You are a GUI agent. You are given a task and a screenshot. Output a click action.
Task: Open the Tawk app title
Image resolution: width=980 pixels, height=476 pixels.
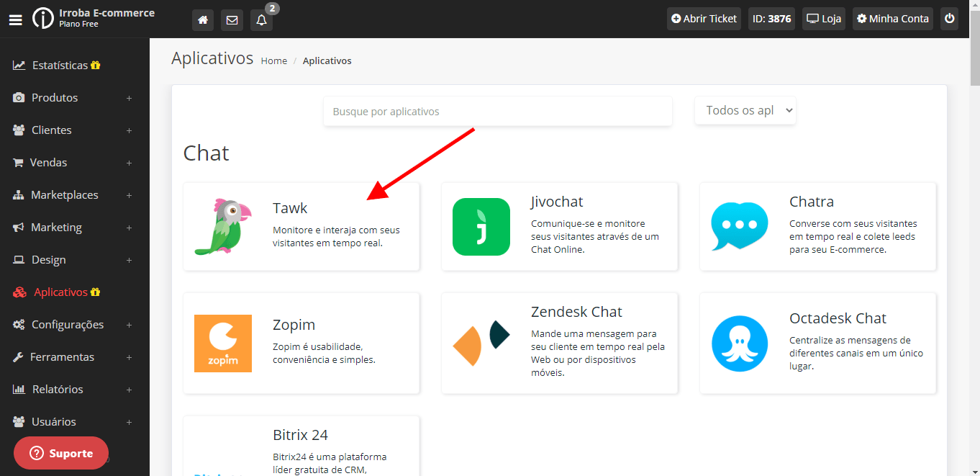point(290,208)
